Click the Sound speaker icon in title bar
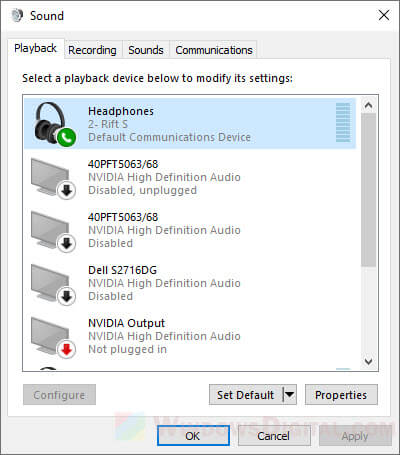The width and height of the screenshot is (400, 455). click(x=17, y=15)
